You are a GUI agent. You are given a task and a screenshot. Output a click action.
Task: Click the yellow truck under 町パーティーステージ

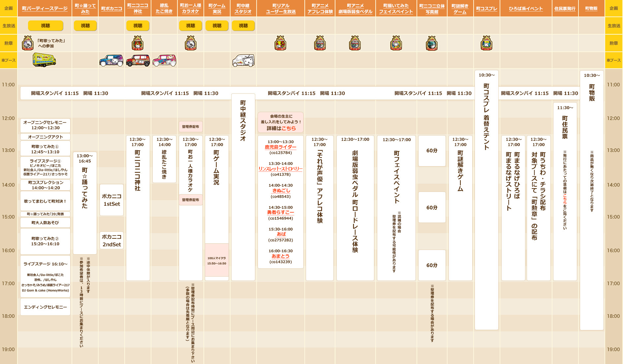[44, 60]
